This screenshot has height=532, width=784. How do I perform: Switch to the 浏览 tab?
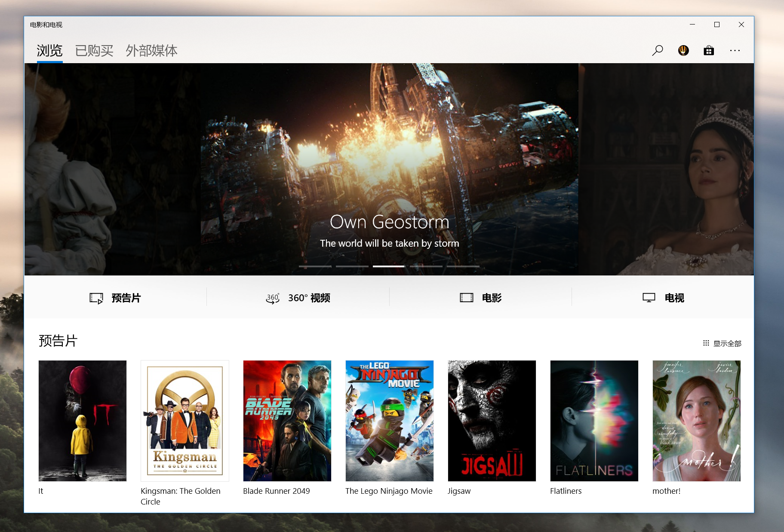[49, 51]
